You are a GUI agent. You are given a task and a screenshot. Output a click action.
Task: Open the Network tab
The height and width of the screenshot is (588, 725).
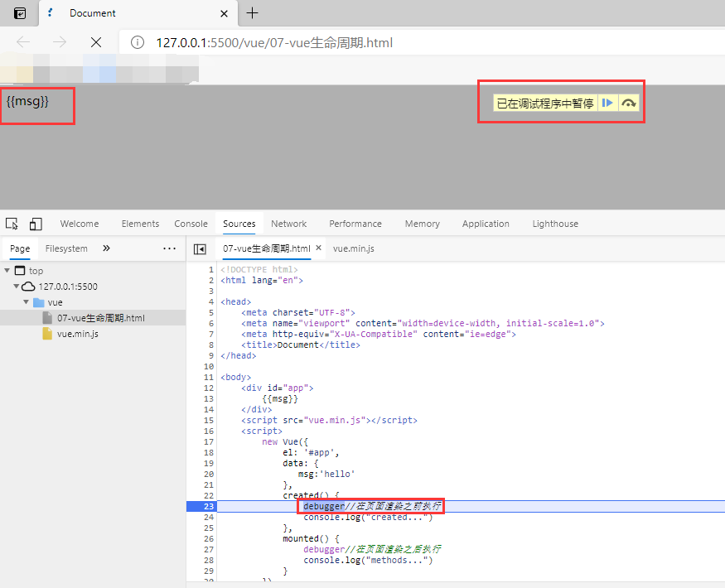coord(289,224)
